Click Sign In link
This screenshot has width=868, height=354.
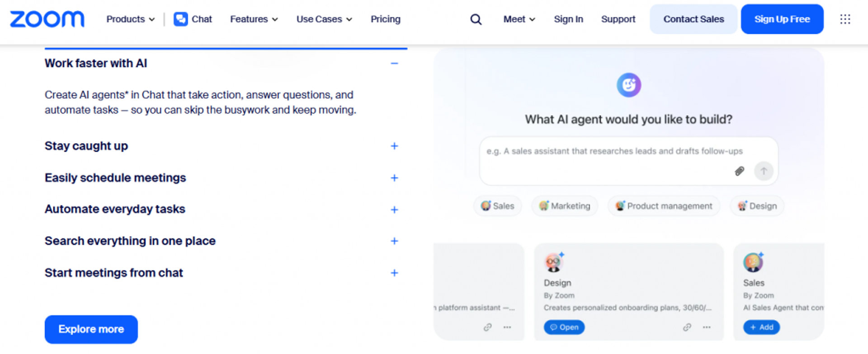tap(568, 19)
